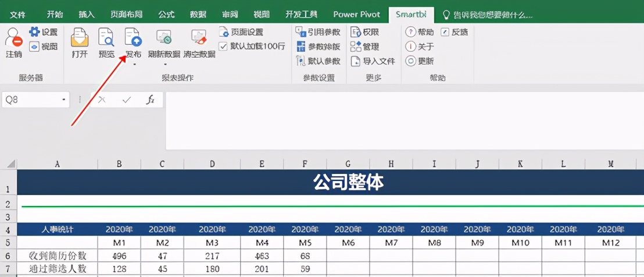The height and width of the screenshot is (277, 644).
Task: Click the 注销 logout icon
Action: [13, 37]
